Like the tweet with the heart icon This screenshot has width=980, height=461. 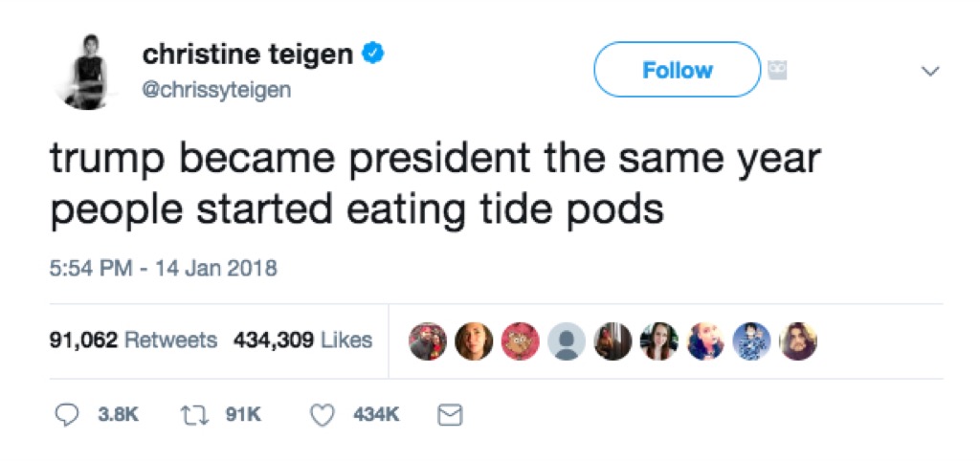(x=325, y=415)
